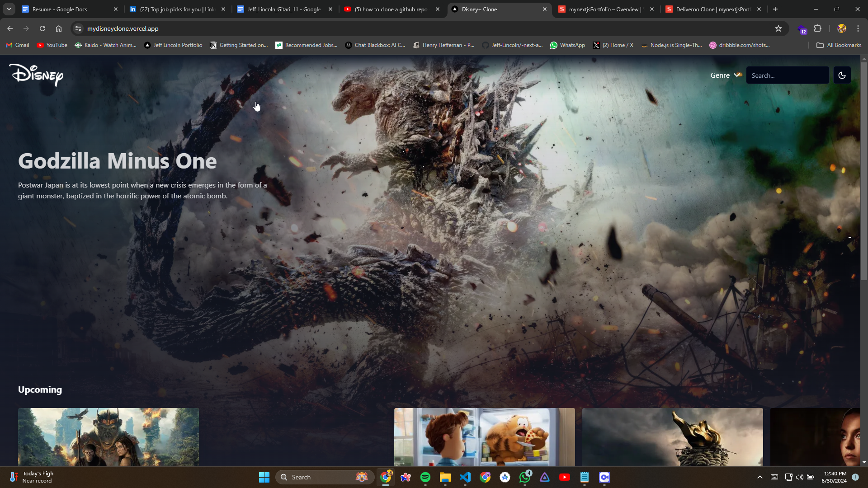Viewport: 868px width, 488px height.
Task: Bookmark this page with star icon
Action: (778, 28)
